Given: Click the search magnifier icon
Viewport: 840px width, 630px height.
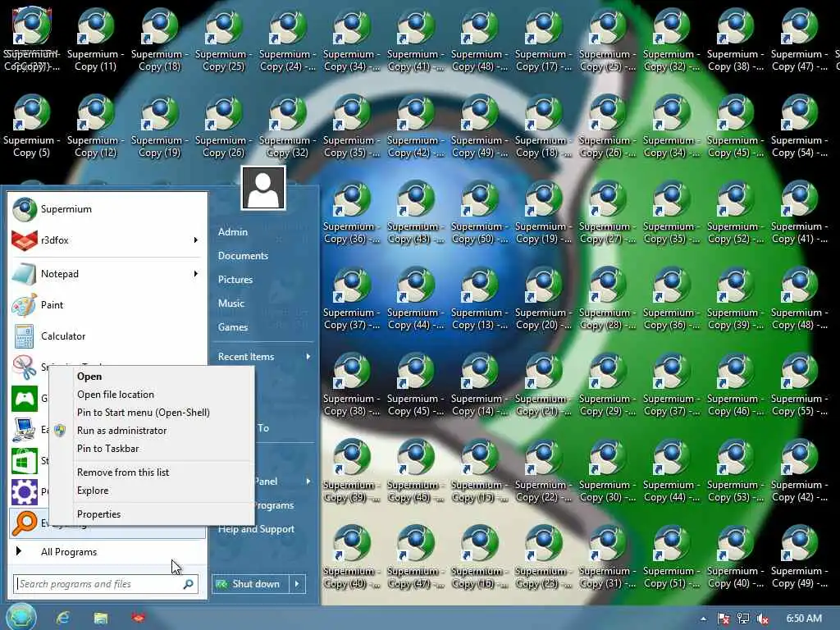Looking at the screenshot, I should (x=188, y=584).
